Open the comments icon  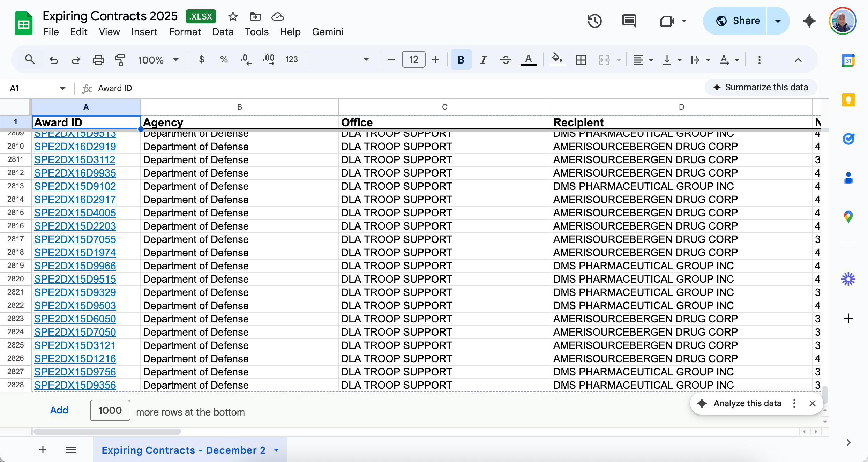pos(629,21)
